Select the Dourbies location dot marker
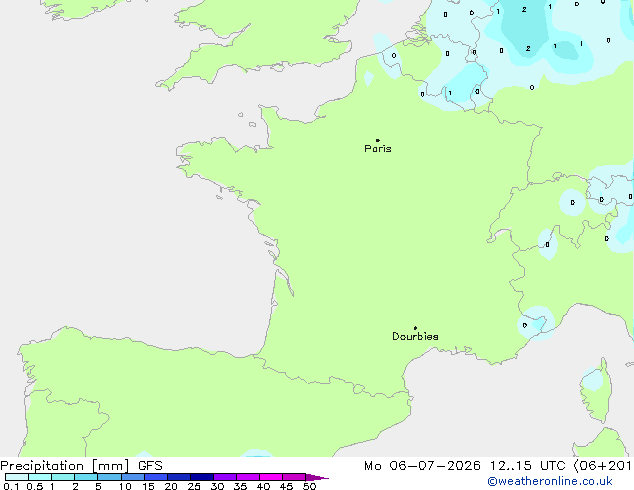Image resolution: width=634 pixels, height=490 pixels. click(415, 328)
